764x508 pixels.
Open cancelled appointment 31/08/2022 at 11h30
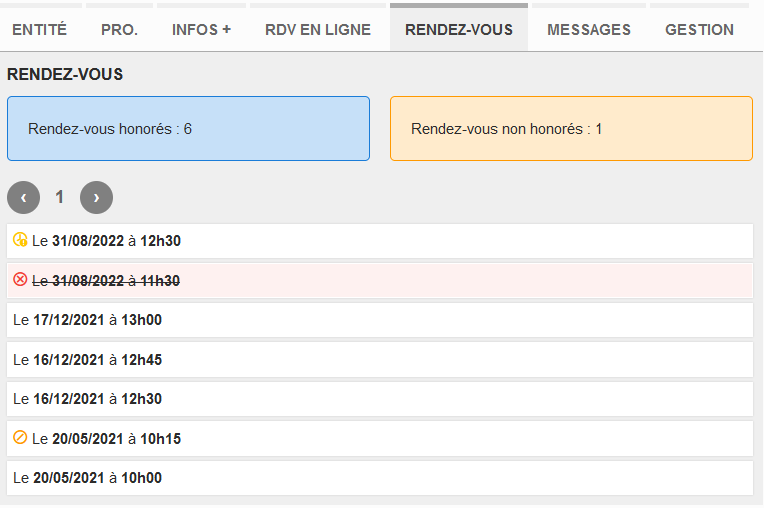coord(380,281)
